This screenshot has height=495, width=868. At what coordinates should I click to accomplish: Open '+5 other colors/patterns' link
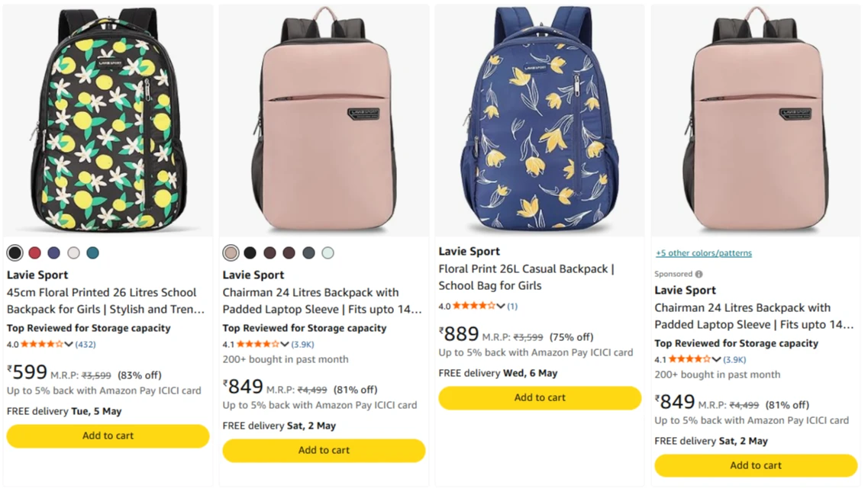(703, 253)
